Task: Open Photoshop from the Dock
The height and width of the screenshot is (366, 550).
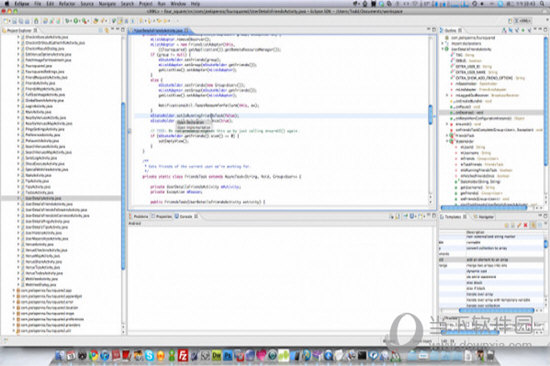Action: tap(228, 356)
